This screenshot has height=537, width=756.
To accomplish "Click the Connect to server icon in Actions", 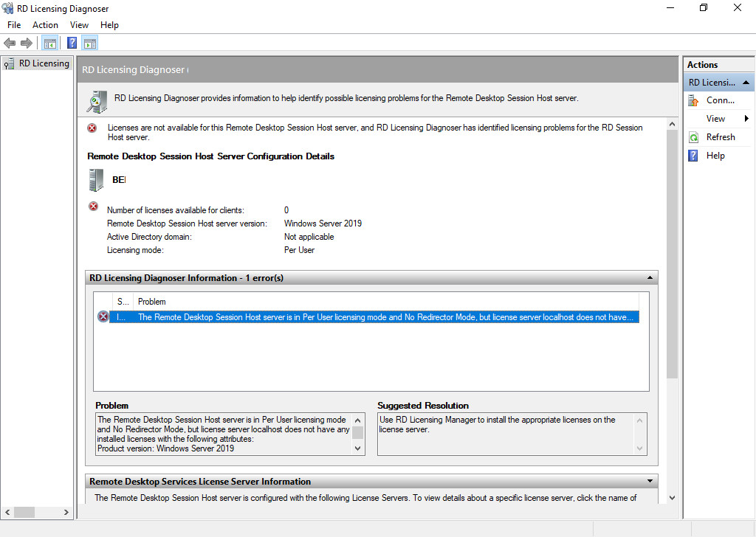I will tap(693, 100).
